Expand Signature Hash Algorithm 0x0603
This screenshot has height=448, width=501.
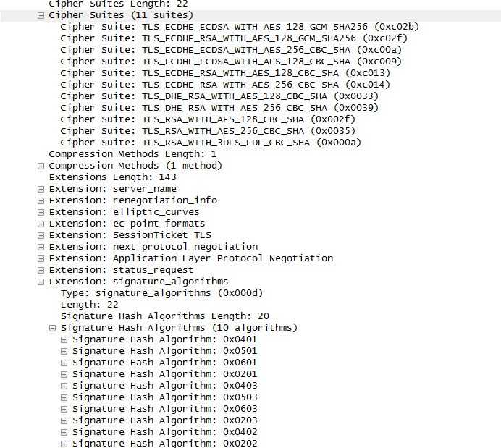pyautogui.click(x=64, y=409)
